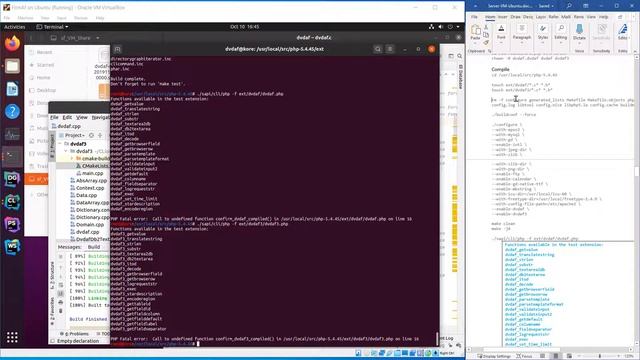Click the Word document vertical scrollbar

coord(637,171)
